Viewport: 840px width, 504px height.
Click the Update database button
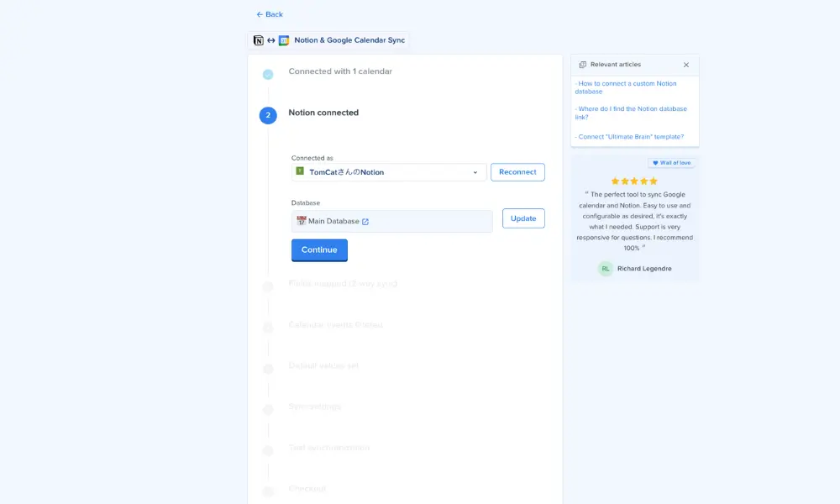(x=523, y=218)
